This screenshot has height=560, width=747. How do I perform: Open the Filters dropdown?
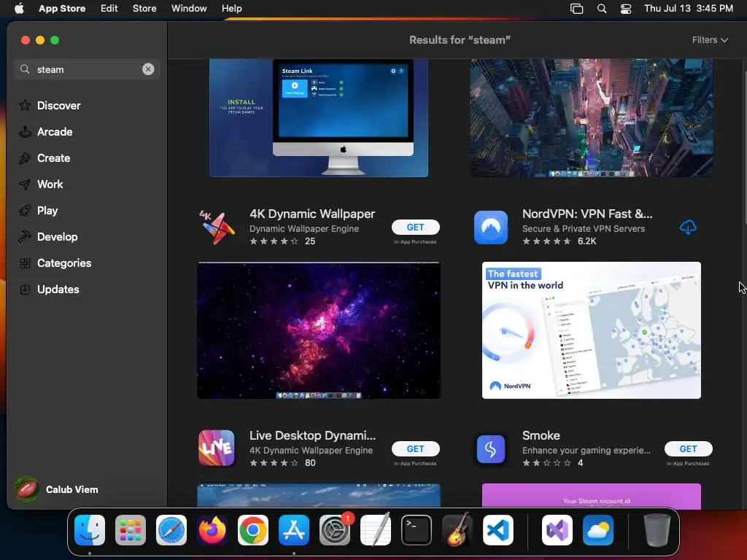[x=710, y=40]
